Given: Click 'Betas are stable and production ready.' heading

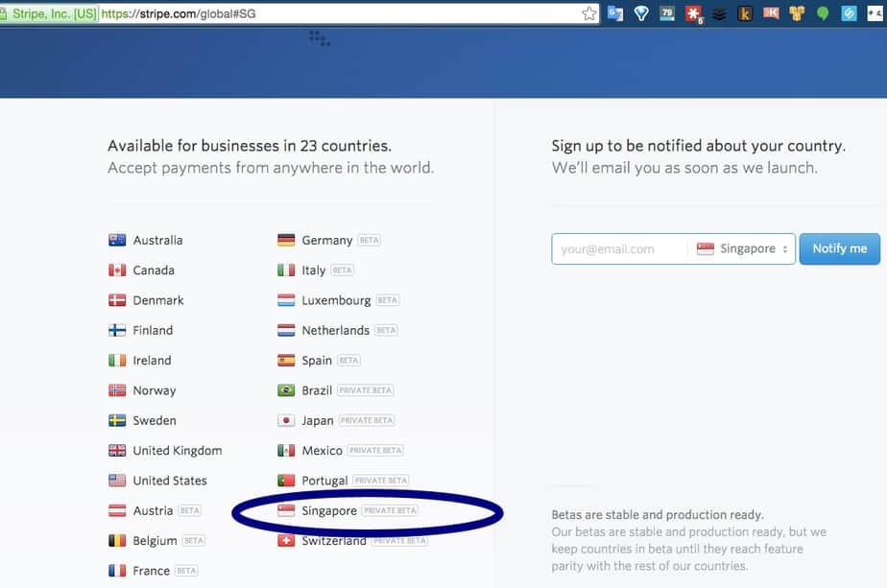Looking at the screenshot, I should click(x=658, y=514).
